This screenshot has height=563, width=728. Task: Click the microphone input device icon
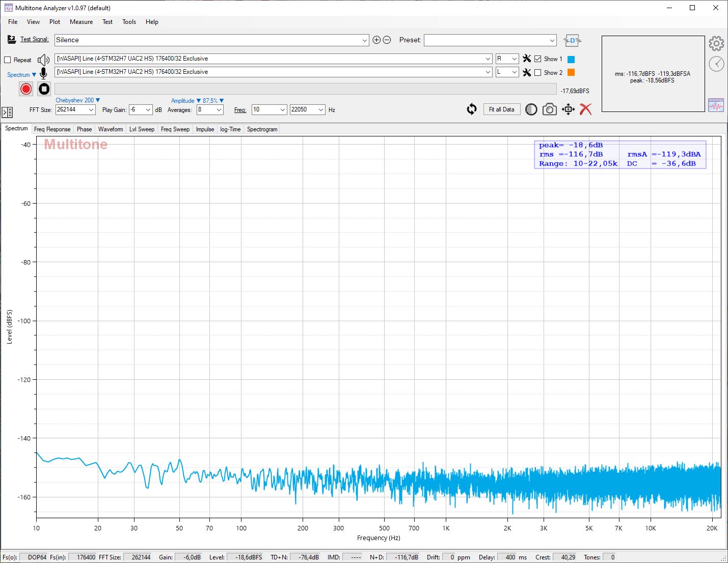click(43, 73)
